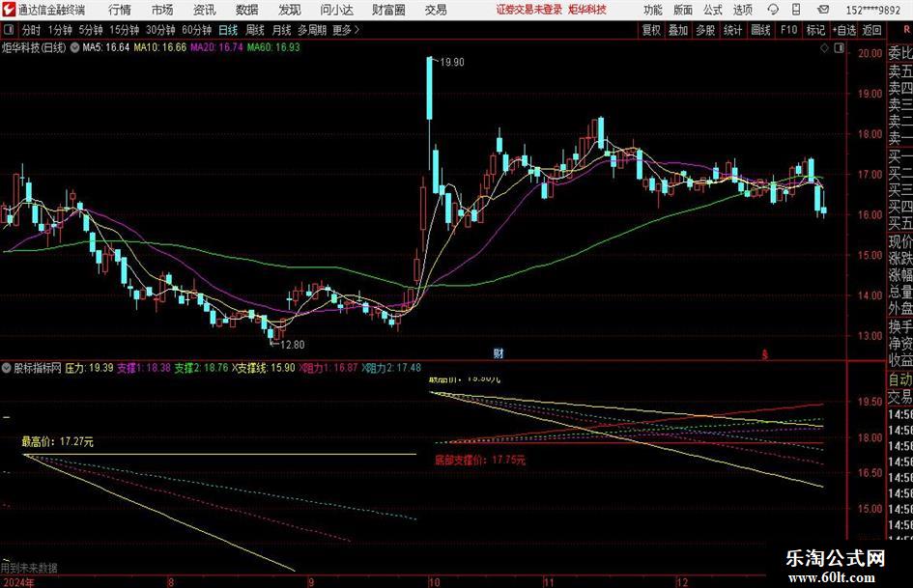This screenshot has height=588, width=913.
Task: Click the 复权 button
Action: coord(651,30)
